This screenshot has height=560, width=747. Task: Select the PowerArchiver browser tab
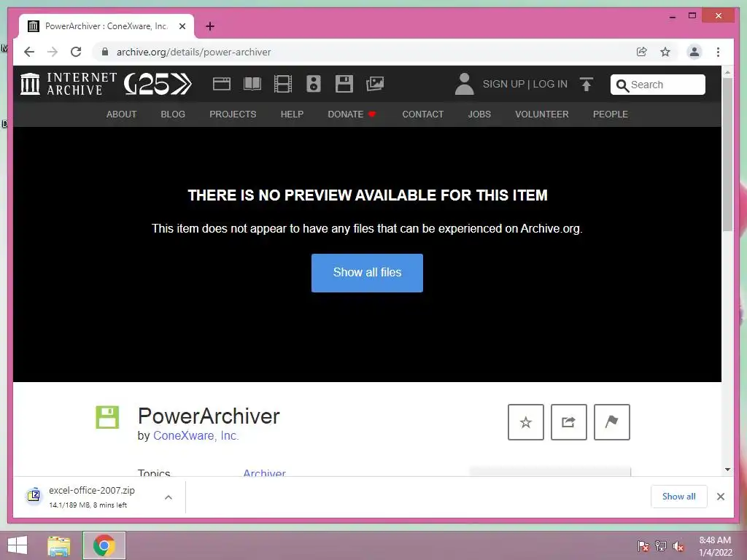[107, 26]
